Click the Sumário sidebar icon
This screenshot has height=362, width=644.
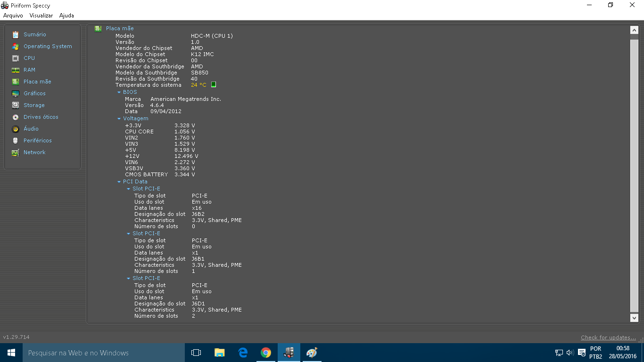[x=16, y=34]
